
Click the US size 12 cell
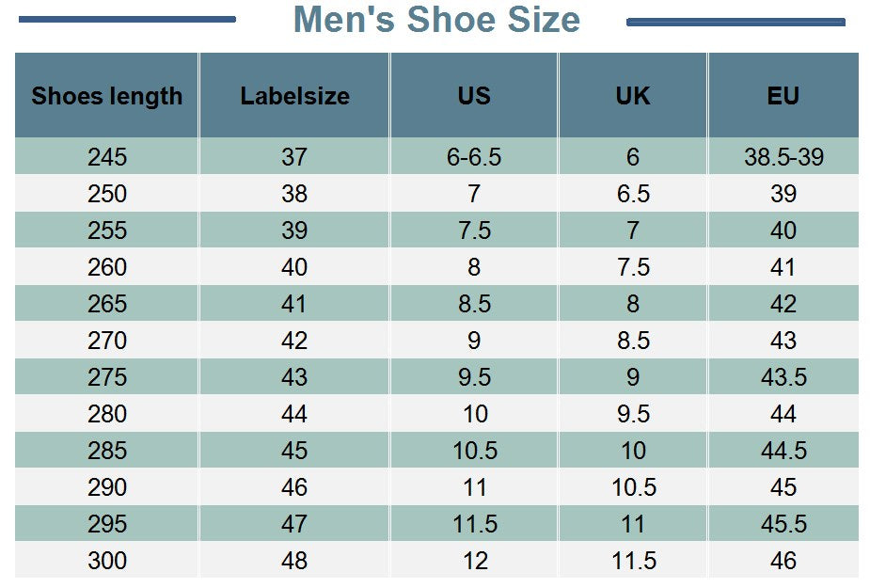(474, 561)
